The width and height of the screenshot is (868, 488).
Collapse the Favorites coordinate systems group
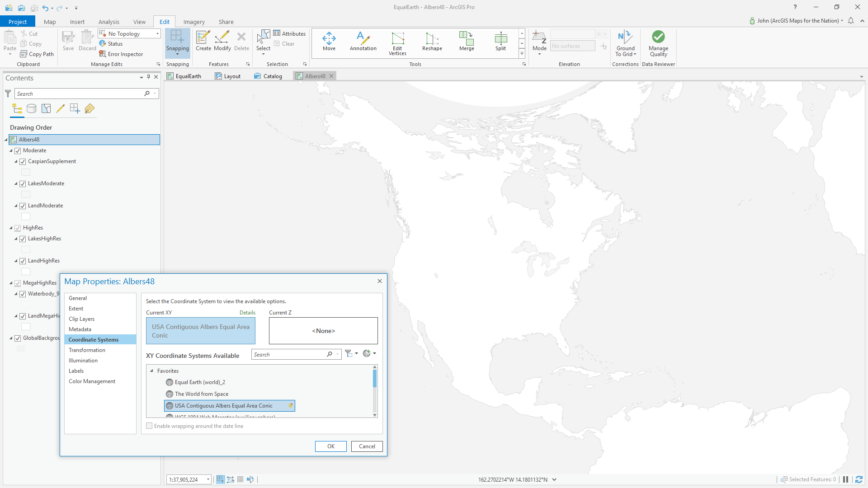(x=151, y=371)
